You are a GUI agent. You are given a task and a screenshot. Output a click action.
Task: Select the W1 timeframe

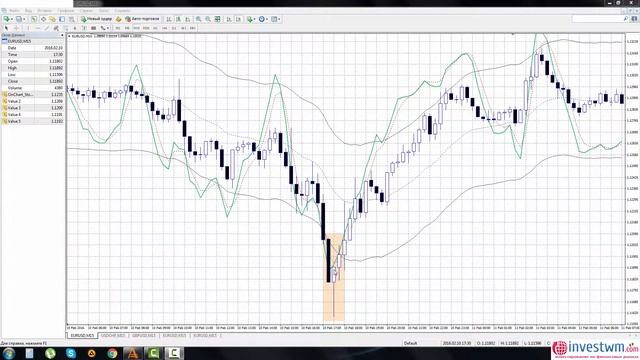(x=184, y=28)
